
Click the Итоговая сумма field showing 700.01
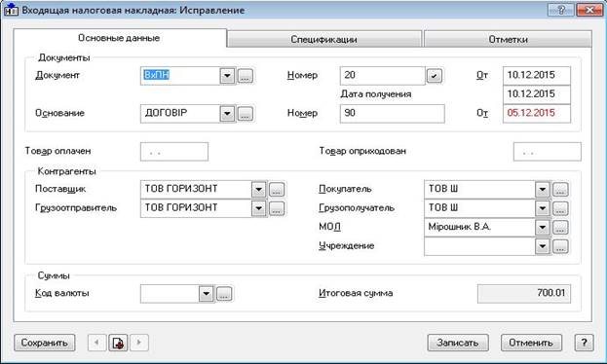click(x=524, y=294)
